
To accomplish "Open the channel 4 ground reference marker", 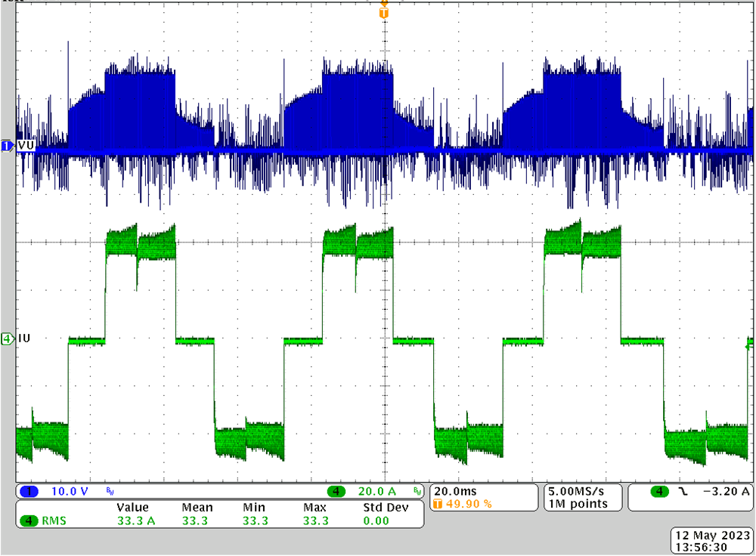I will [5, 340].
